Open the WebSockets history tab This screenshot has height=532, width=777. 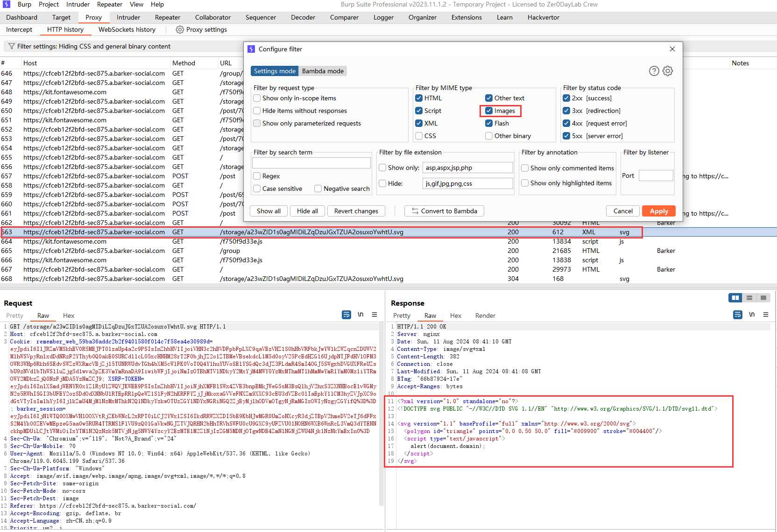click(127, 29)
